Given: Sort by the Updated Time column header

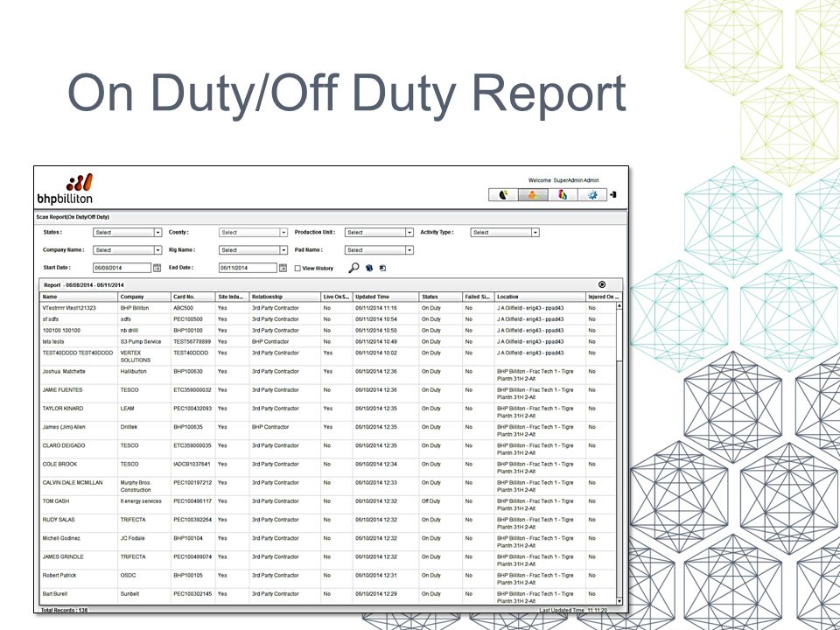Looking at the screenshot, I should click(386, 297).
